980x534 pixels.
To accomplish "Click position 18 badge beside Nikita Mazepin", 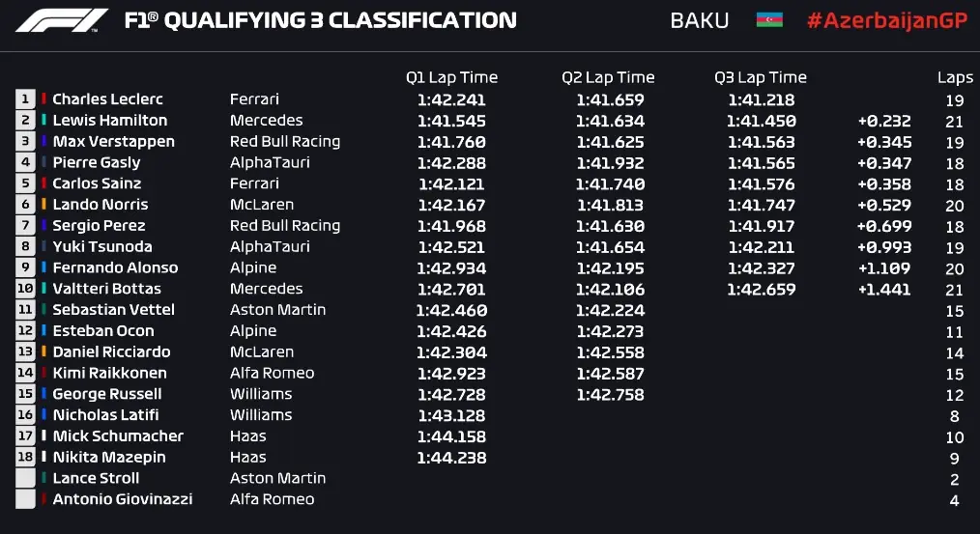I will point(25,457).
